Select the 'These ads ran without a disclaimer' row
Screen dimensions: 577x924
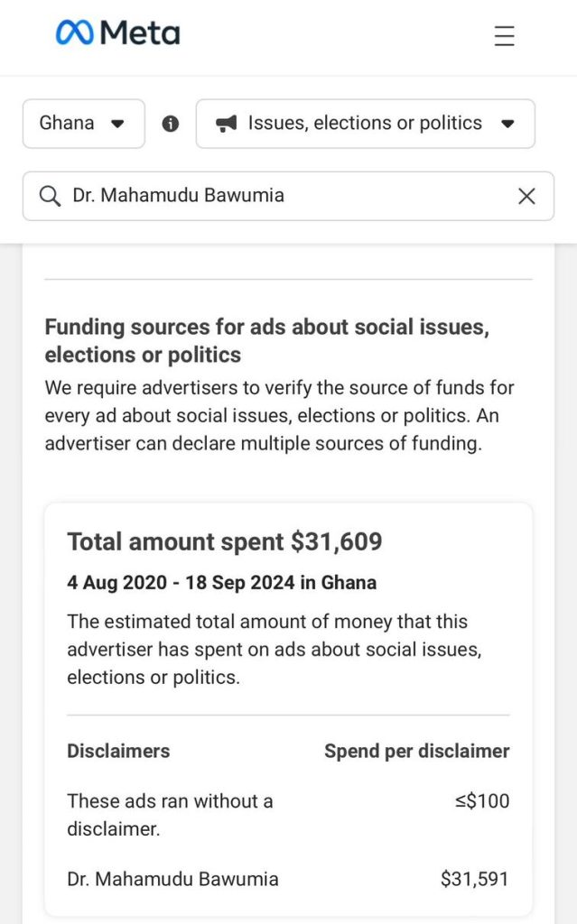(170, 814)
